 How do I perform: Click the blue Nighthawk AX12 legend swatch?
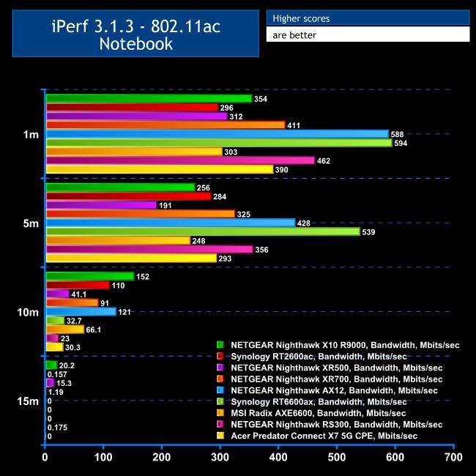tap(220, 390)
